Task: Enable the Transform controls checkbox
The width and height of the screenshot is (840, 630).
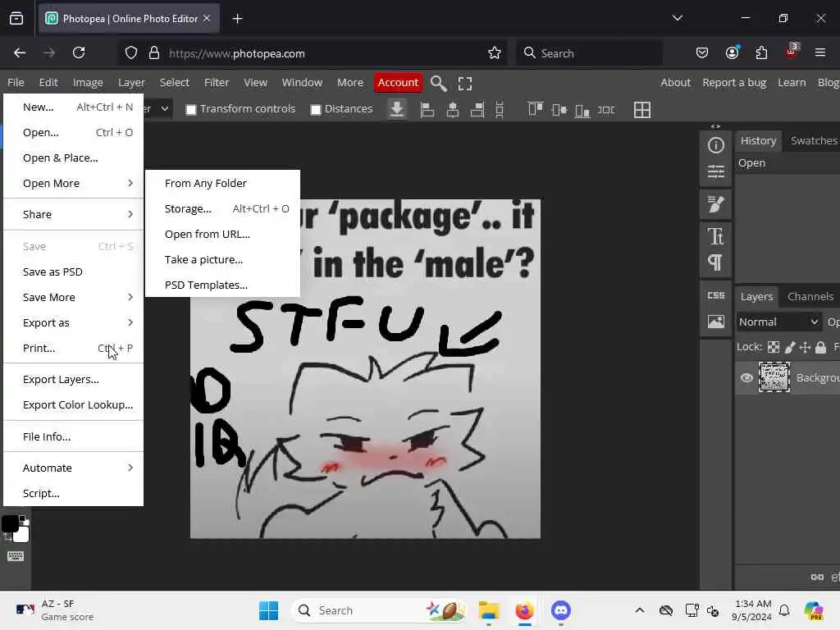Action: click(x=190, y=110)
